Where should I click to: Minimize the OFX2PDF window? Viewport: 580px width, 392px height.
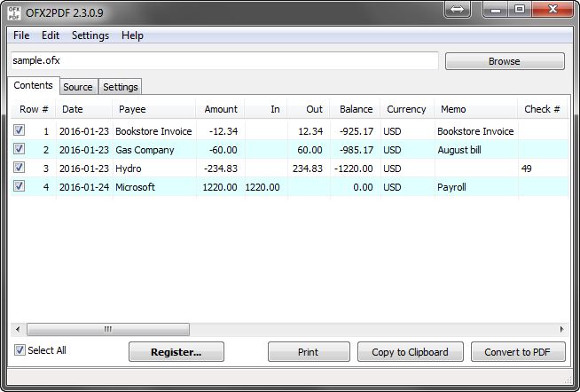[496, 9]
